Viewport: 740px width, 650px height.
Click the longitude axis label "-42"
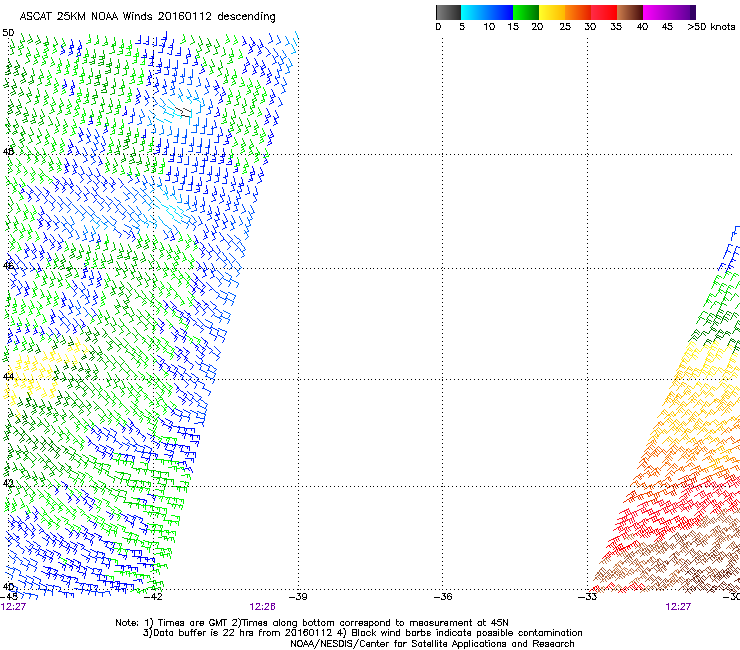(x=153, y=597)
